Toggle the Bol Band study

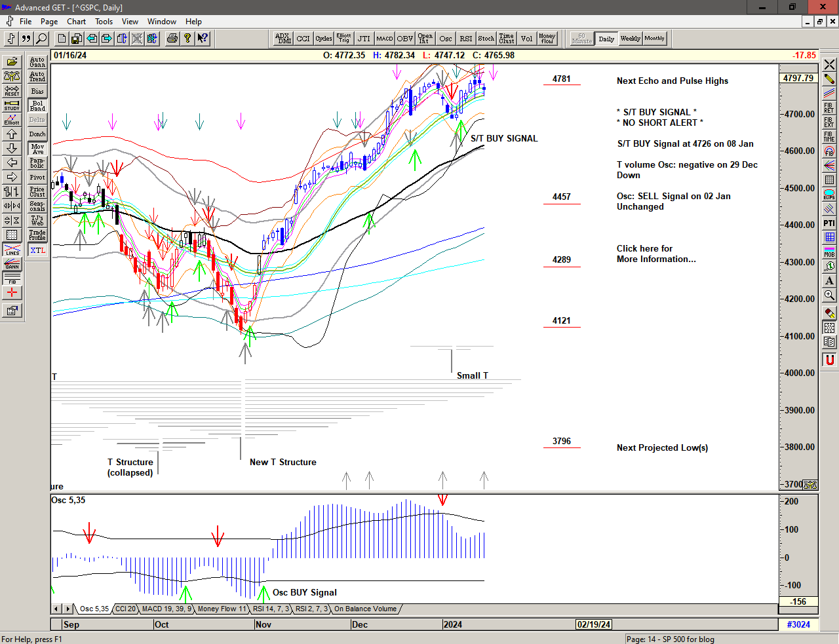click(x=37, y=105)
